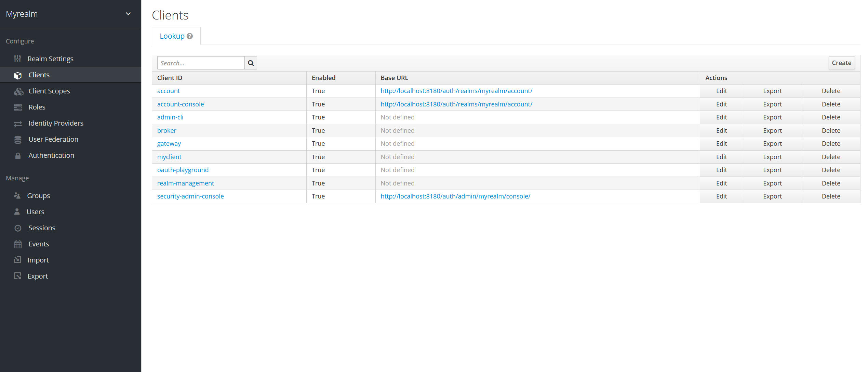Image resolution: width=868 pixels, height=372 pixels.
Task: Click the Create client button
Action: (x=841, y=63)
